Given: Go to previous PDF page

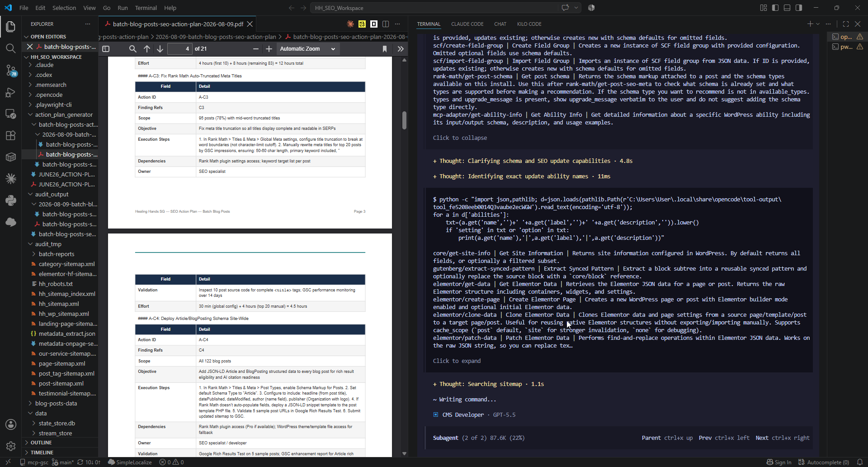Looking at the screenshot, I should click(x=147, y=49).
